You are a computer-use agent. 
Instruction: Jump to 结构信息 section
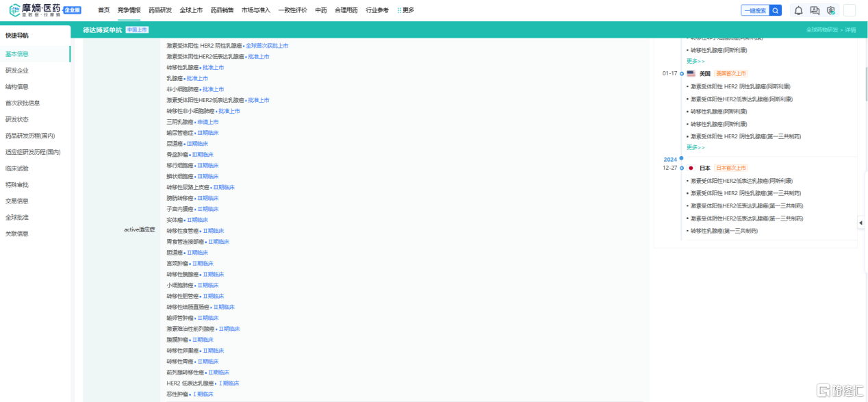pyautogui.click(x=17, y=87)
